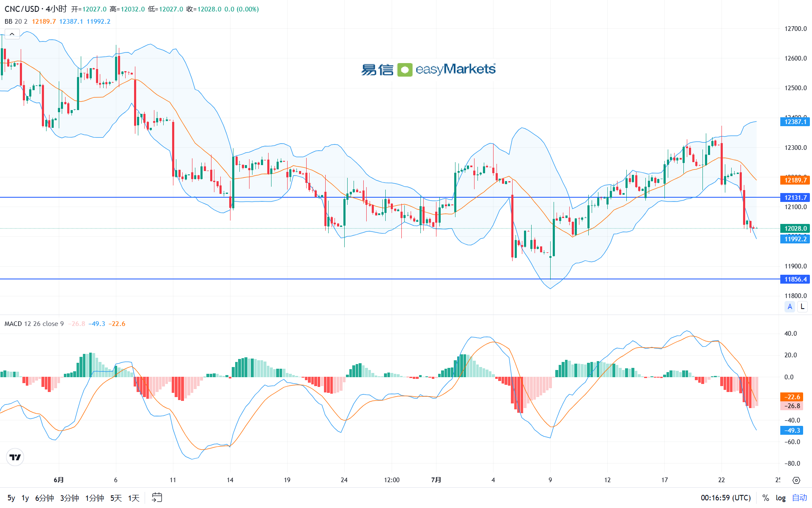Viewport: 812px width, 508px height.
Task: Toggle auto scale button A
Action: pos(790,307)
